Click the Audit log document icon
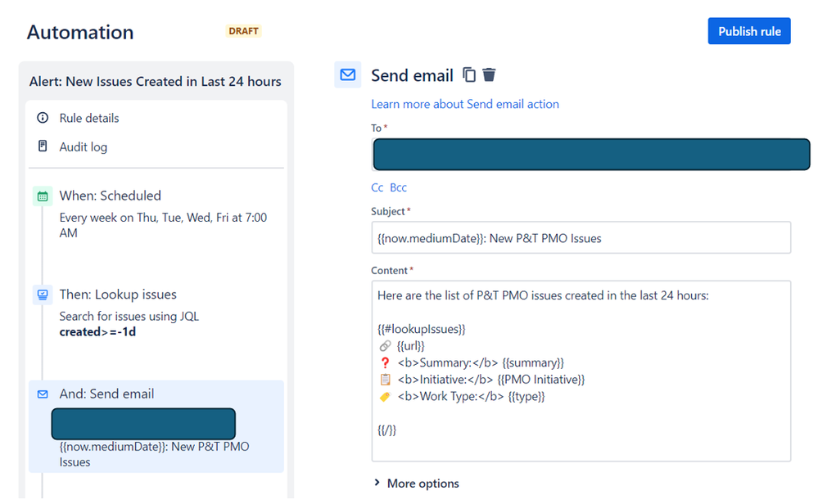Screen dimensions: 818x504 pos(43,146)
